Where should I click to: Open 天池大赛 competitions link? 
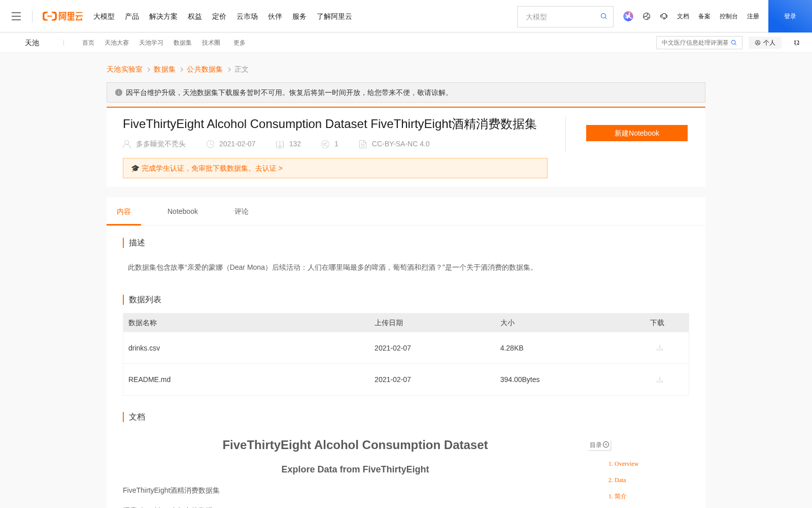[117, 43]
